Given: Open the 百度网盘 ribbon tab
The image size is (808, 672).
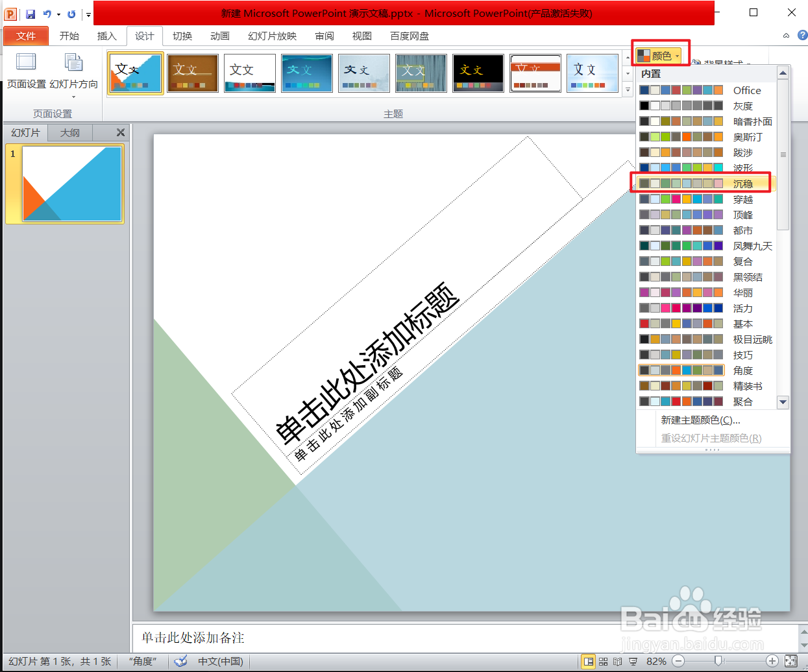Looking at the screenshot, I should (409, 36).
